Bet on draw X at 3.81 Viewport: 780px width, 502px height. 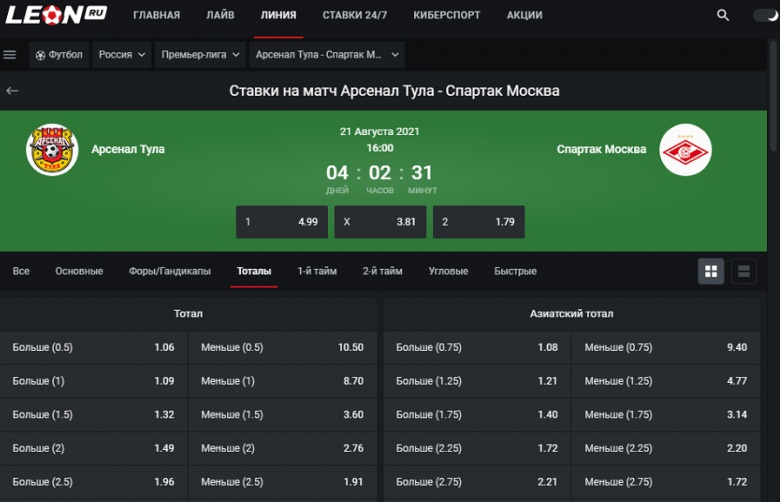tap(380, 222)
